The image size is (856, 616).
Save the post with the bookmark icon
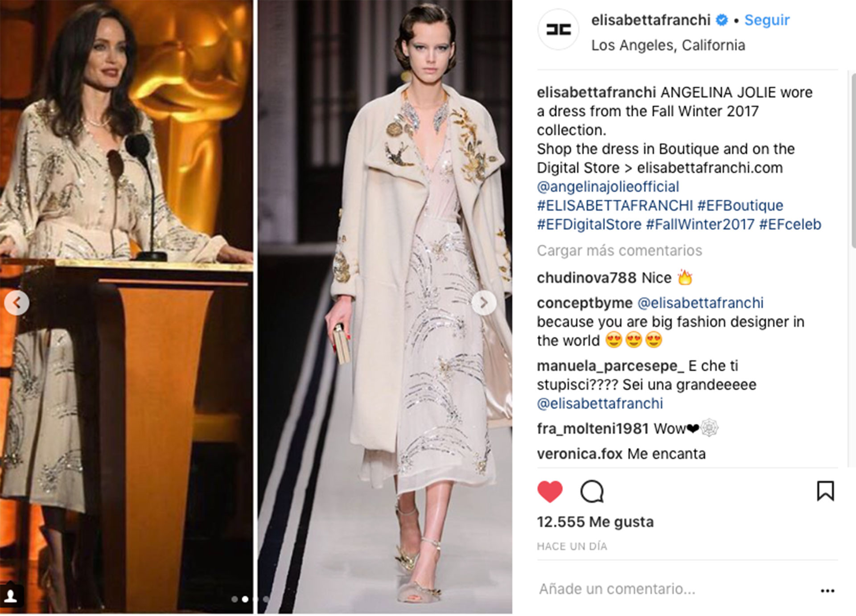(x=825, y=491)
